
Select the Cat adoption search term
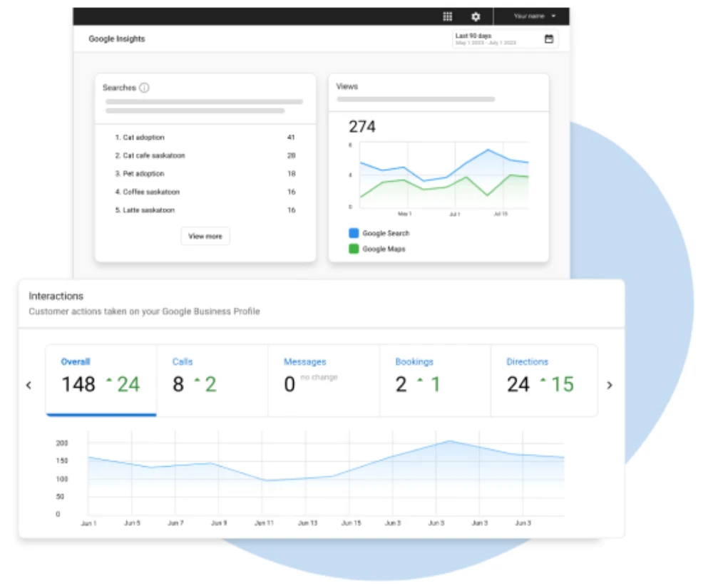coord(143,138)
